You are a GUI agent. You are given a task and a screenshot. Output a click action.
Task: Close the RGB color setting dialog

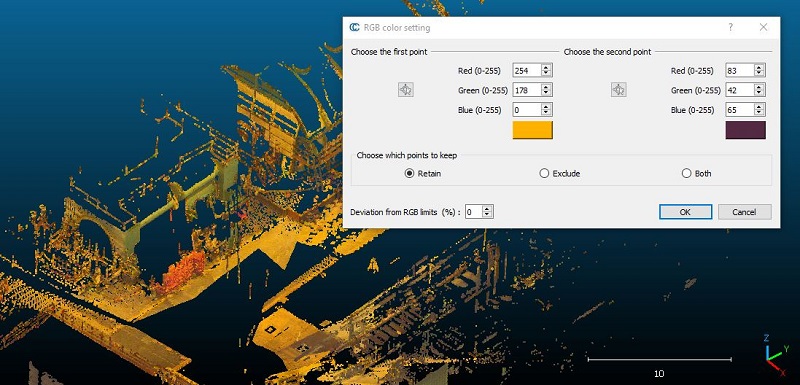[763, 28]
